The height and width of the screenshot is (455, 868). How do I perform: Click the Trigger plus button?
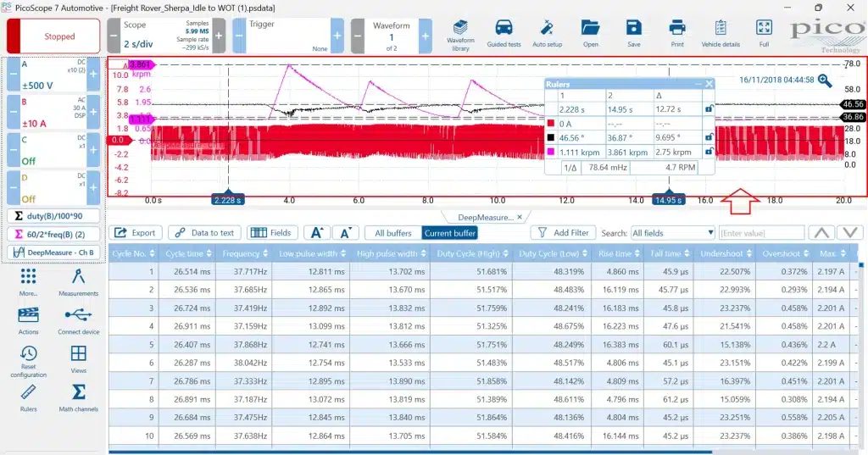pos(337,36)
